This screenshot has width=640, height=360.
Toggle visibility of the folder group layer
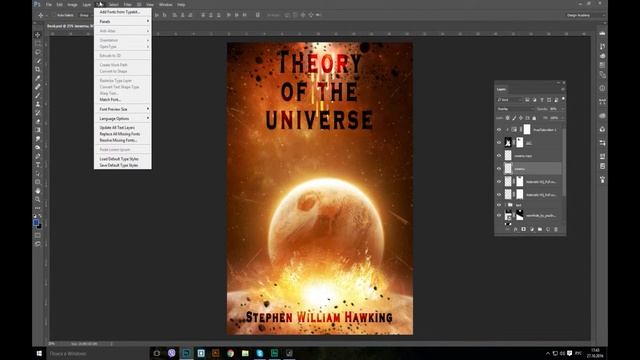point(499,205)
